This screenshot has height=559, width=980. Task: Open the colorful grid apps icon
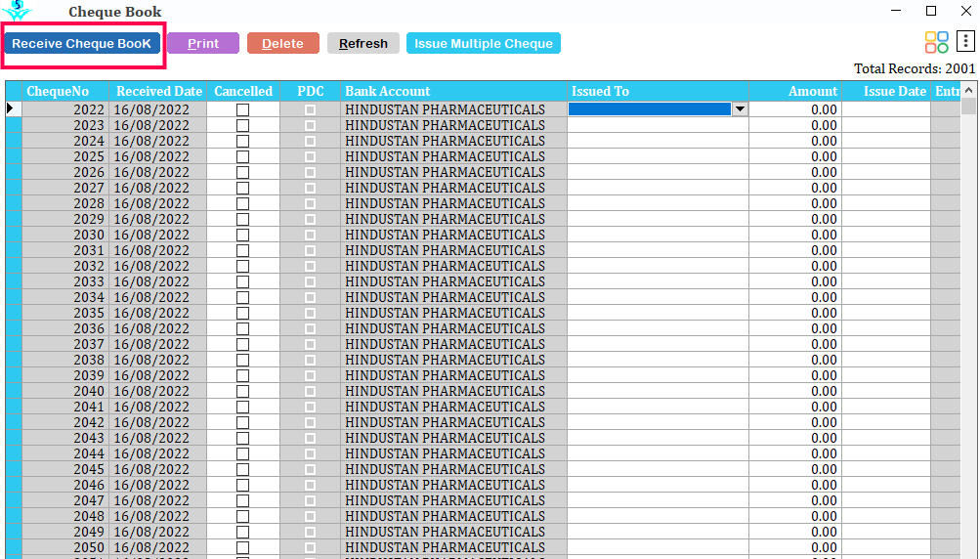point(936,43)
